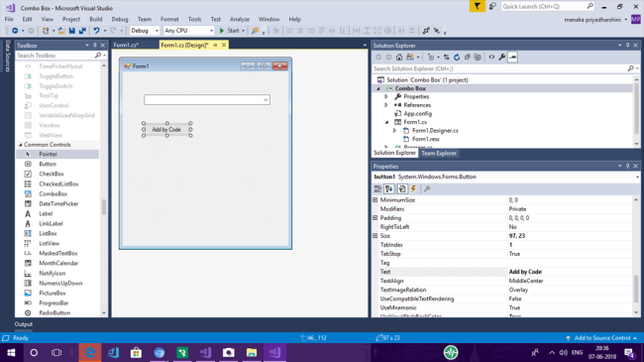Click the Open File toolbar icon

pos(61,31)
